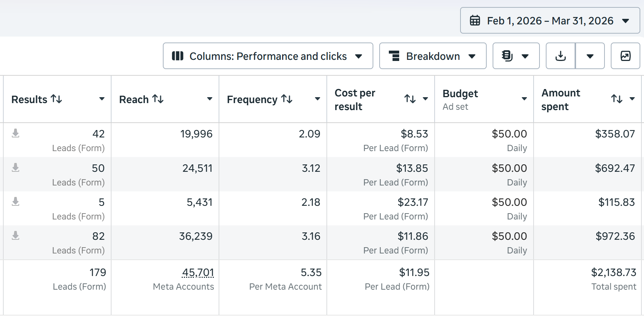Open the charts view icon button
Screen dimensions: 644x317
[626, 56]
